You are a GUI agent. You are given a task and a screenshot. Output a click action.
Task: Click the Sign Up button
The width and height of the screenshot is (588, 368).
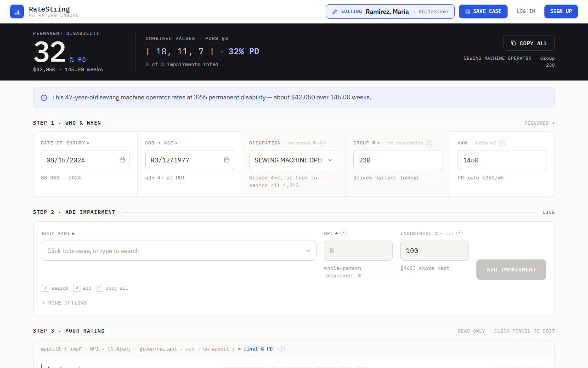pos(561,11)
